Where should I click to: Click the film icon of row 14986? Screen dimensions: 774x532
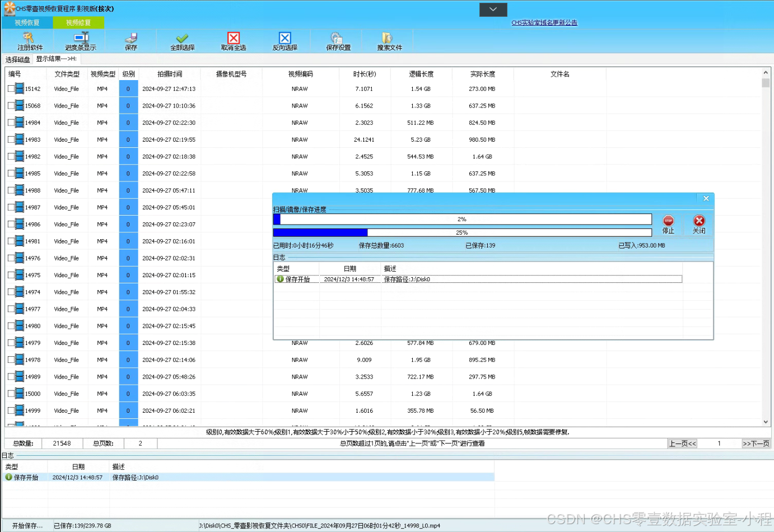[20, 224]
